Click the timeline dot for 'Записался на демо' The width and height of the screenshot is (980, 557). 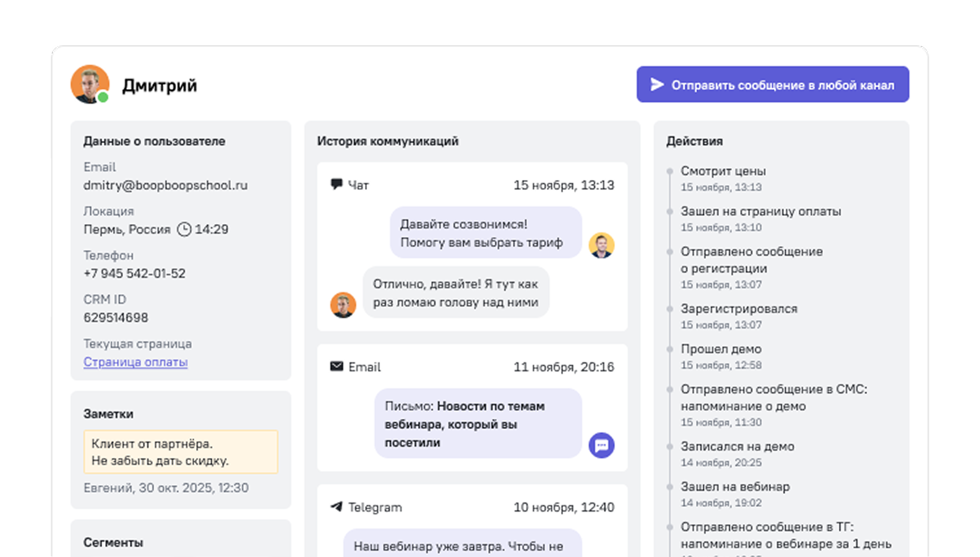pyautogui.click(x=669, y=446)
